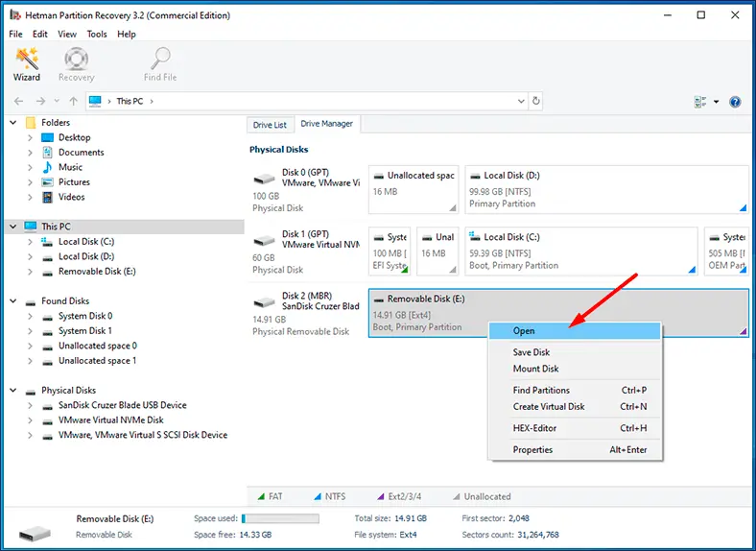
Task: Collapse the This PC tree node
Action: coord(13,227)
